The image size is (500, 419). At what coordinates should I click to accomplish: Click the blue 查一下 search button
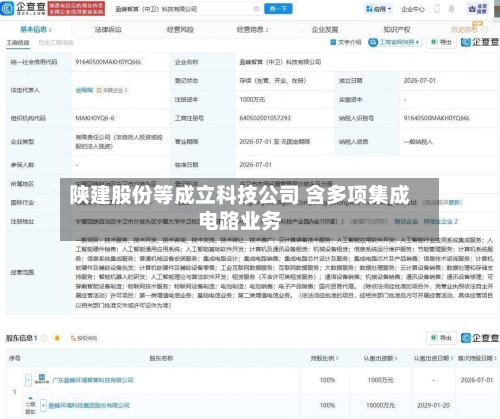coord(278,9)
